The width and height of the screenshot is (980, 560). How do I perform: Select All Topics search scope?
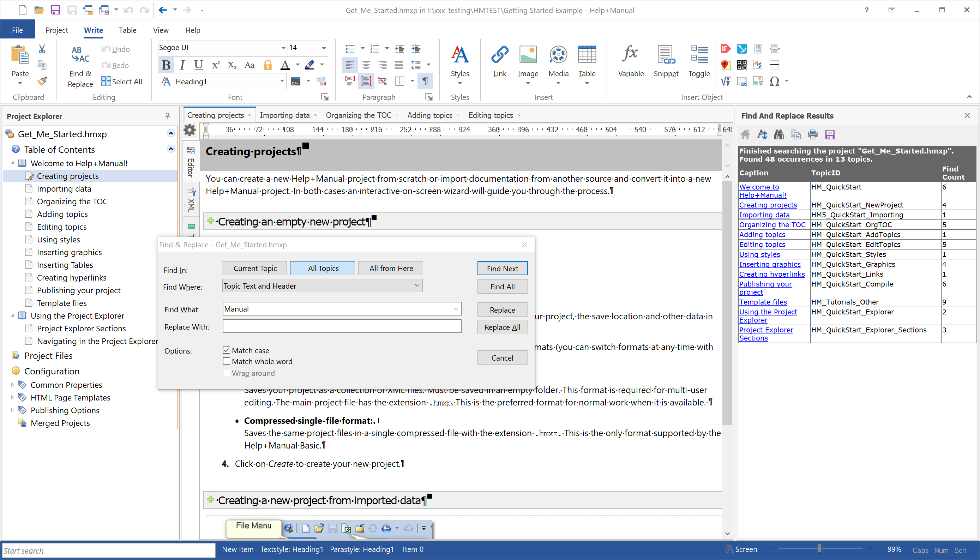click(x=323, y=268)
